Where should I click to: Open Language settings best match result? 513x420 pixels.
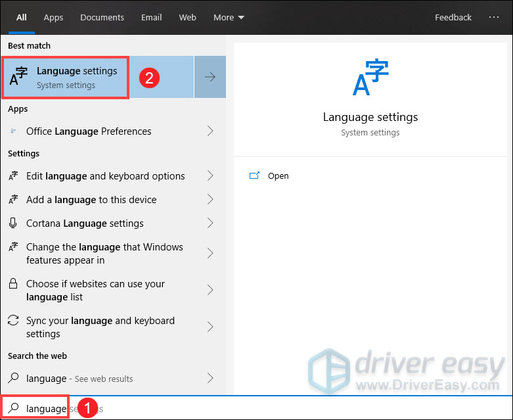(97, 78)
